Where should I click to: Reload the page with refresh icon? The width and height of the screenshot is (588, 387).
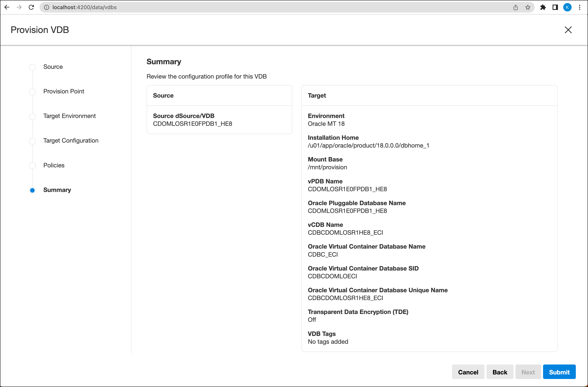click(x=31, y=7)
